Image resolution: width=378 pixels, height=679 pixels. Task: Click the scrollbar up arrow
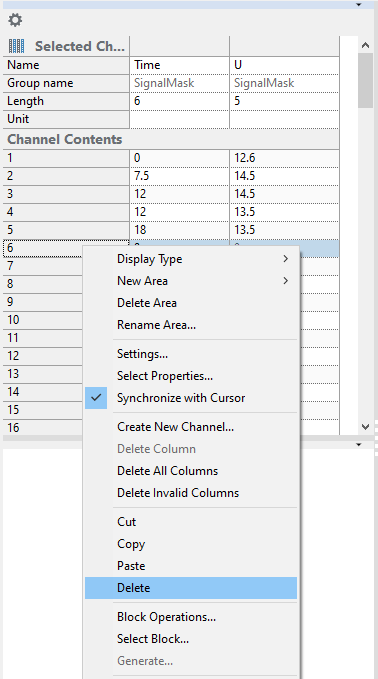[365, 45]
